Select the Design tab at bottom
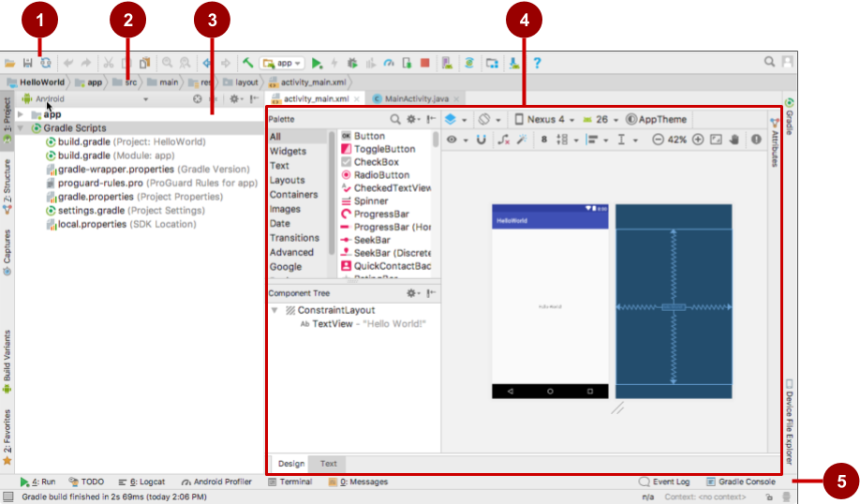Screen dimensions: 860x504 point(291,464)
